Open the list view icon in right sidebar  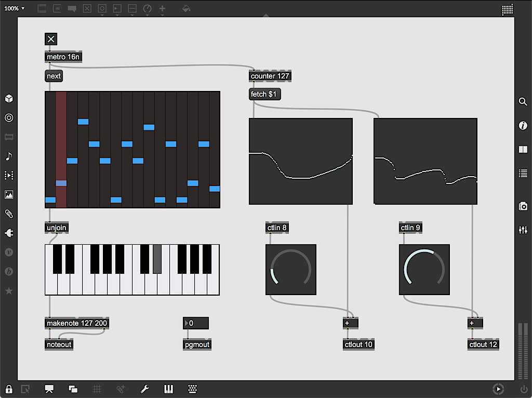click(x=523, y=174)
